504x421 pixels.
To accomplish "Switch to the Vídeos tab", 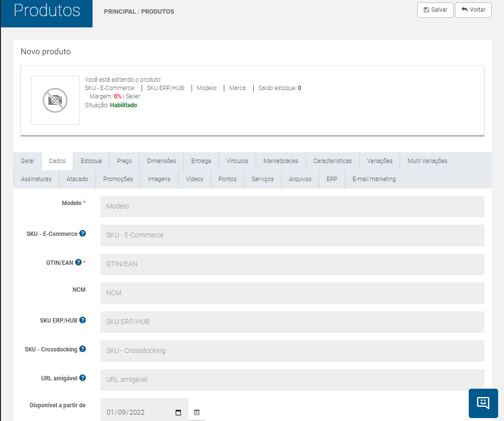I will click(x=194, y=179).
